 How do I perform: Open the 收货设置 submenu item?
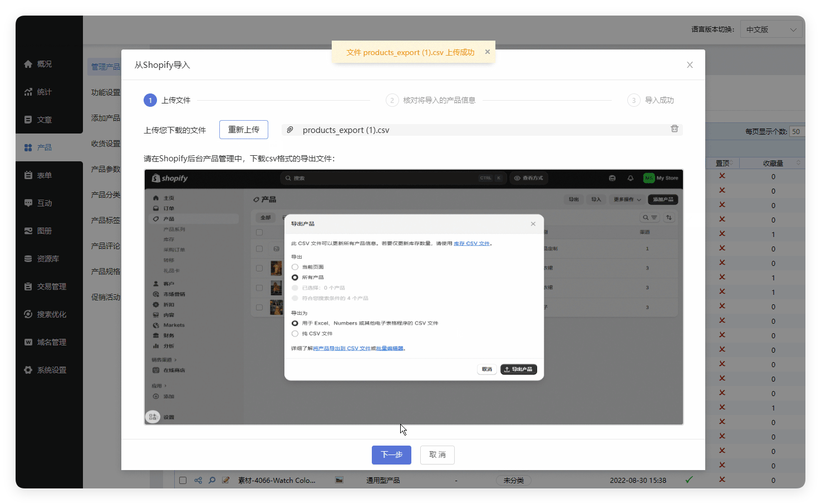106,144
